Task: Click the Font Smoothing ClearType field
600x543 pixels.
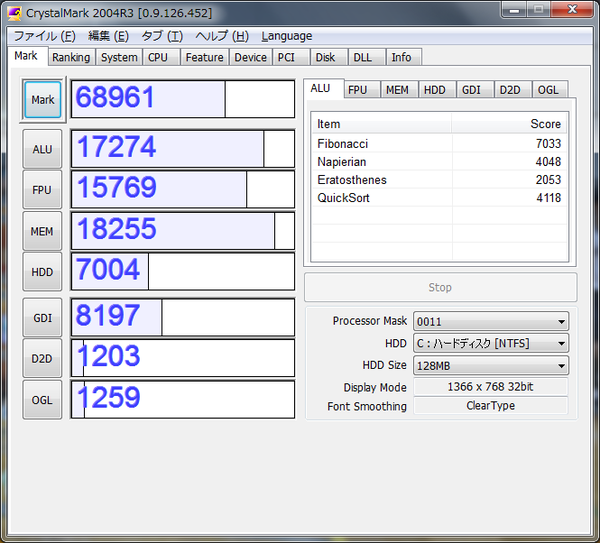Action: click(x=491, y=406)
